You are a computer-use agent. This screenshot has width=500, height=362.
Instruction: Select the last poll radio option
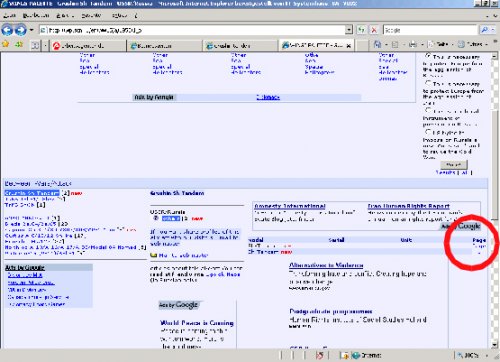[x=428, y=132]
